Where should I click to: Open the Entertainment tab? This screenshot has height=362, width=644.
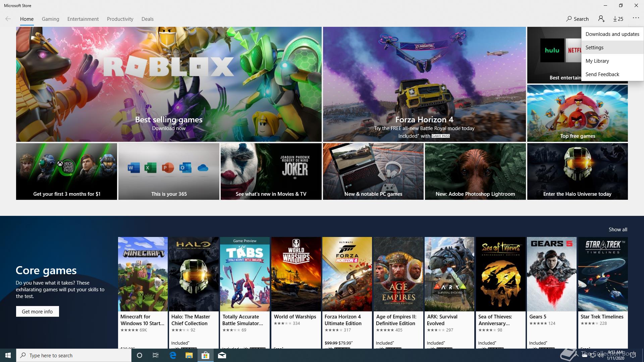[83, 19]
